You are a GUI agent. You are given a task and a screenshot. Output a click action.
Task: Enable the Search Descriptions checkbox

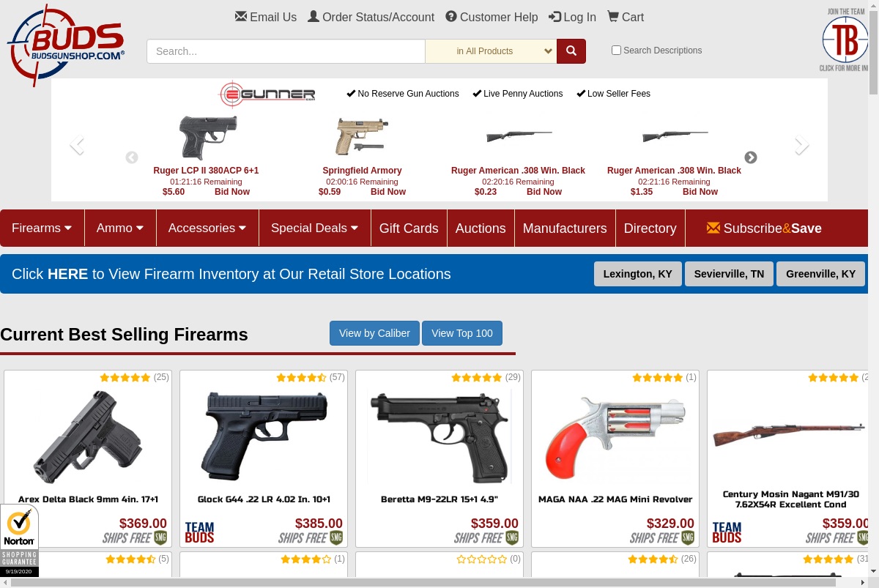pyautogui.click(x=616, y=51)
